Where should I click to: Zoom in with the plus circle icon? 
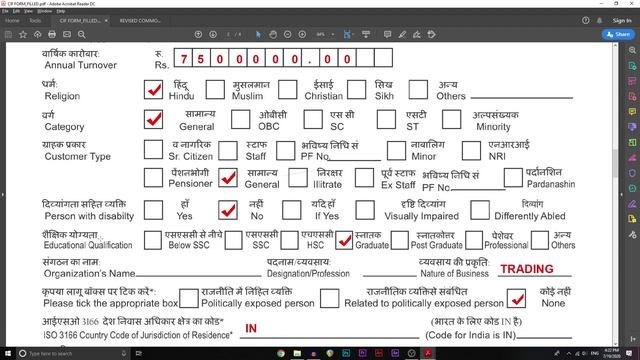(302, 35)
